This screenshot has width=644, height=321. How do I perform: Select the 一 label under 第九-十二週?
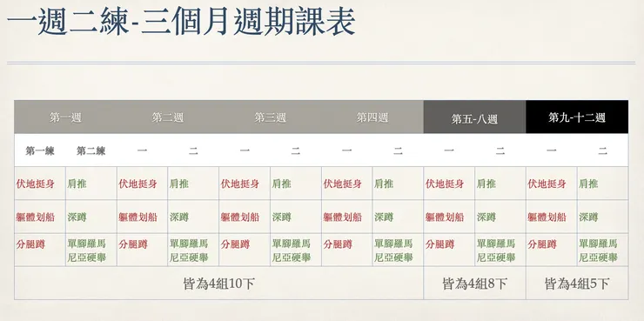[552, 151]
